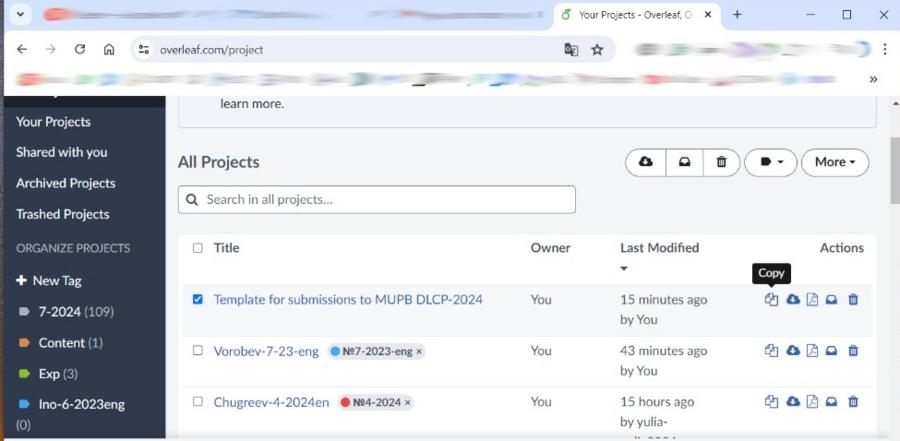Archive the Chugreev-4-2024en project

831,402
